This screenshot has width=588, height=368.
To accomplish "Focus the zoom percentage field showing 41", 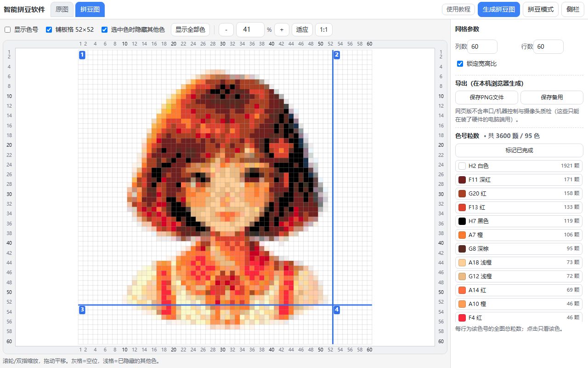I will [250, 29].
